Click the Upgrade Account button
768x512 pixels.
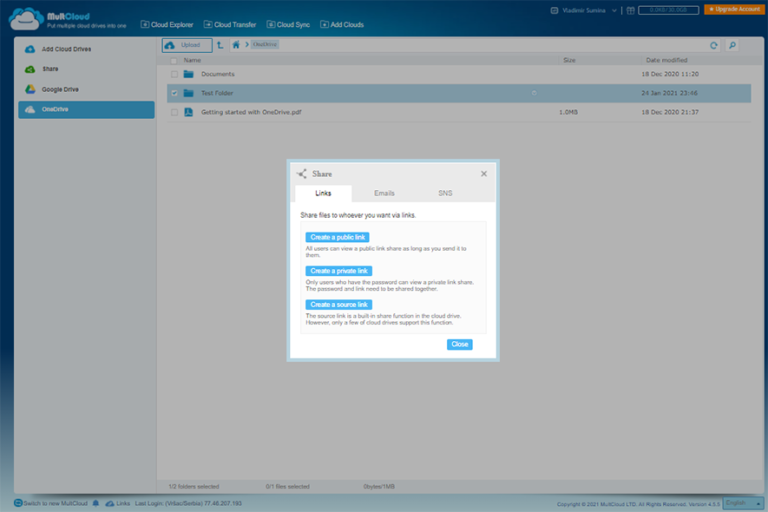click(x=734, y=9)
